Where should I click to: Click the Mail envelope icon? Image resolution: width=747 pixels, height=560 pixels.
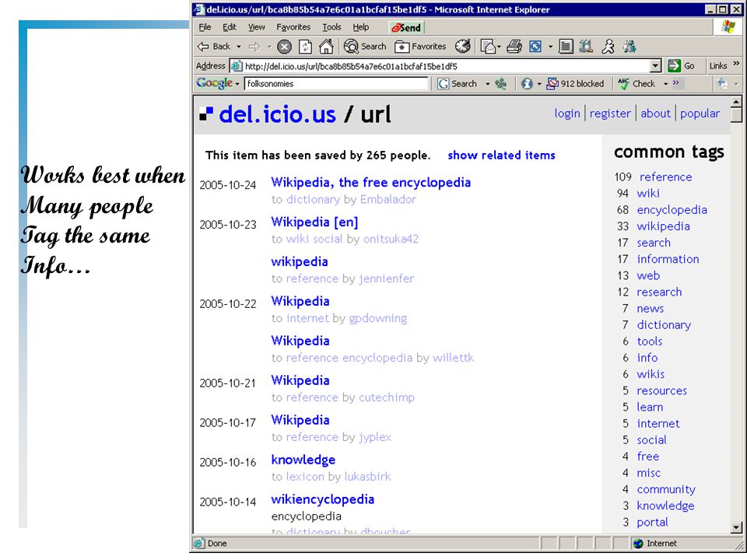tap(487, 47)
